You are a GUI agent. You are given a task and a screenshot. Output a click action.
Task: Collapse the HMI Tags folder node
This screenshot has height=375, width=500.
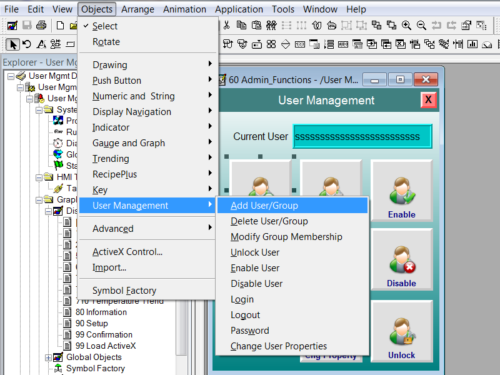(x=39, y=177)
